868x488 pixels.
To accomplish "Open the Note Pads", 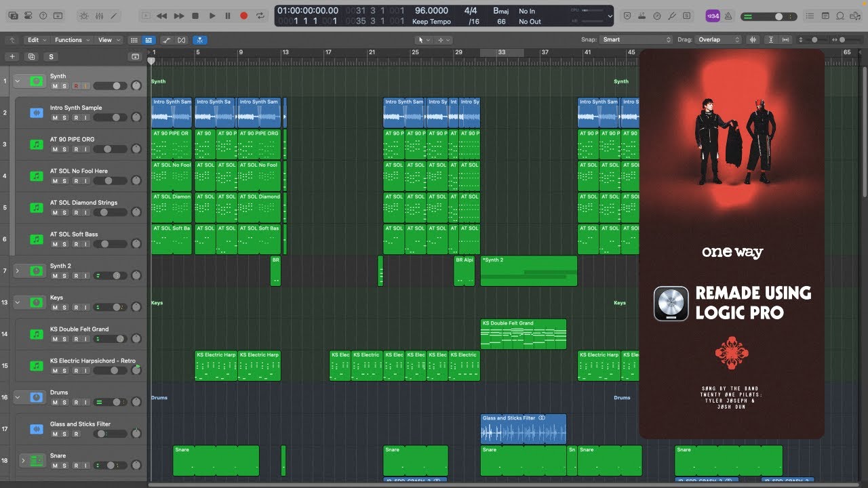I will coord(827,16).
